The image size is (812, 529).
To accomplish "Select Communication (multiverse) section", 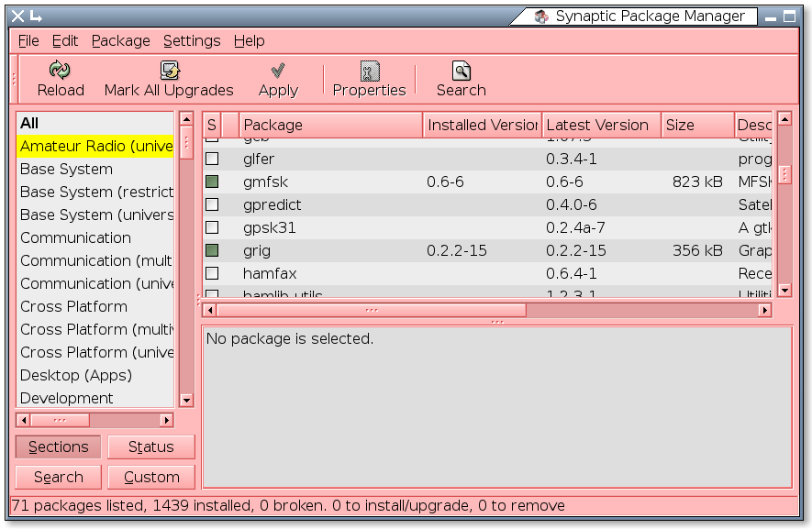I will tap(95, 260).
